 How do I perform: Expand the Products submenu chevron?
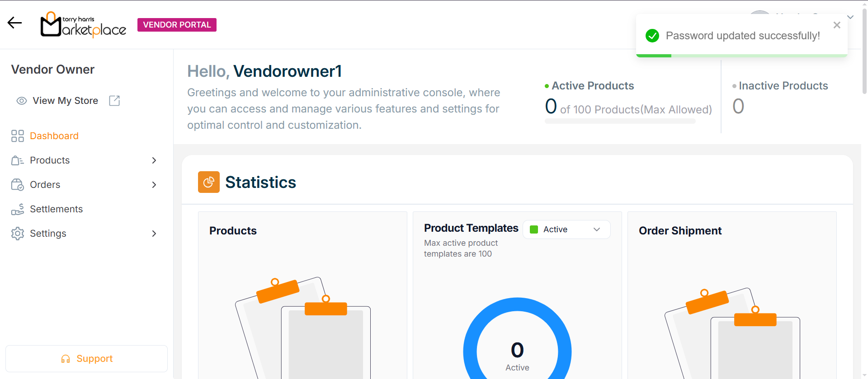coord(154,160)
